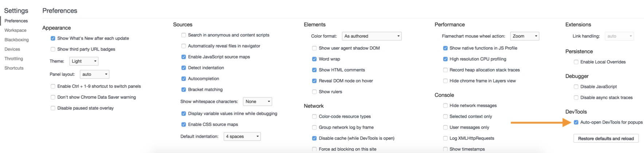Toggle Enable Local Overrides checkbox
Viewport: 644px width, 153px height.
pyautogui.click(x=576, y=62)
